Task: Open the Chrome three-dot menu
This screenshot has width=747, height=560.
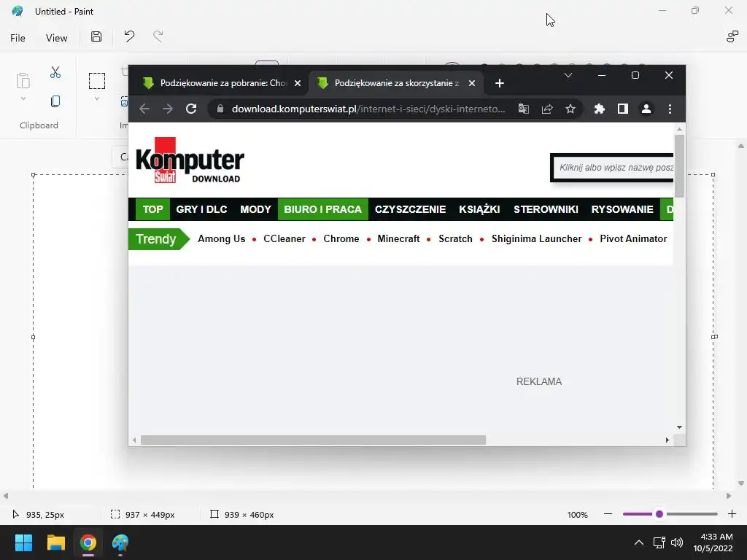Action: [x=670, y=109]
